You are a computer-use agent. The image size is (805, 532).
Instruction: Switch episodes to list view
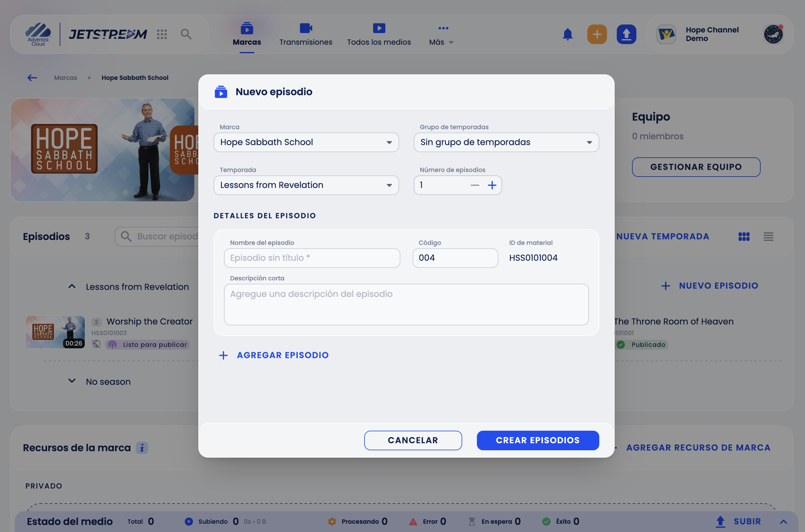point(768,237)
